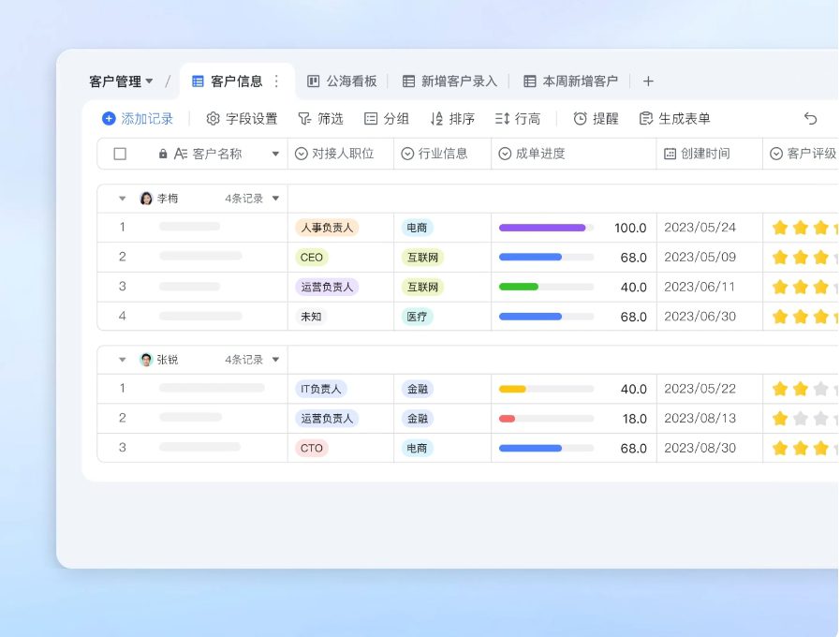Click the 排序 button label
Image resolution: width=840 pixels, height=637 pixels.
tap(462, 118)
